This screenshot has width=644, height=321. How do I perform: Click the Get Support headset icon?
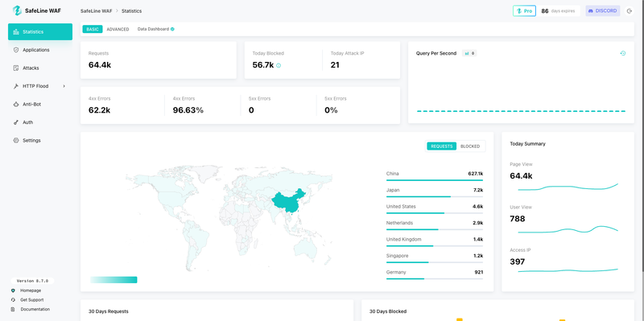tap(13, 300)
